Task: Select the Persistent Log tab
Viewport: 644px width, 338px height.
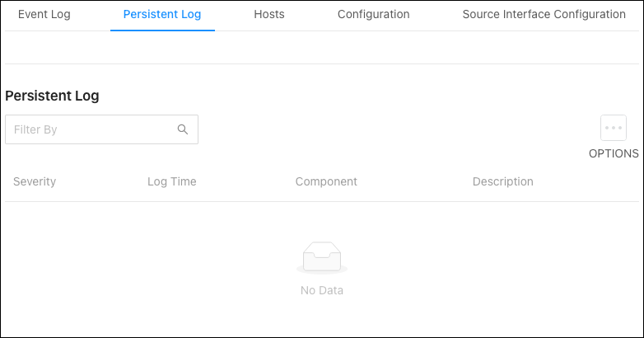Action: 162,14
